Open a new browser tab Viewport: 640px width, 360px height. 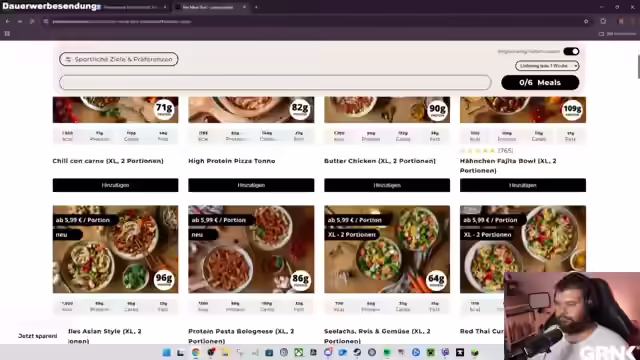click(256, 7)
